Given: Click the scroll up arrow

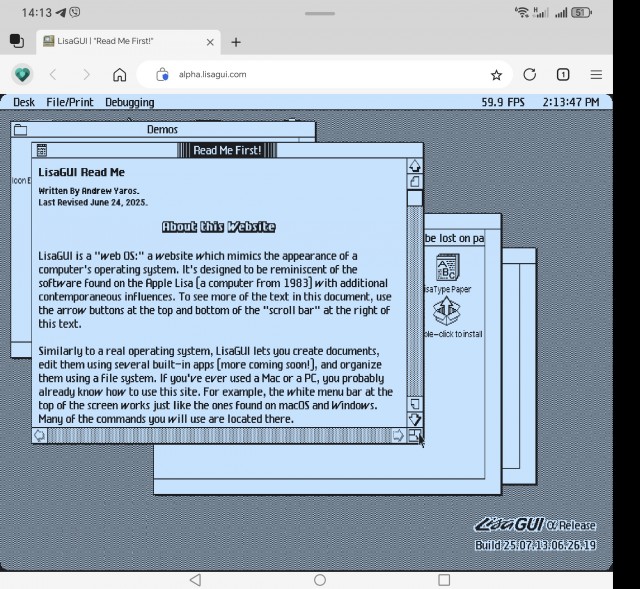Looking at the screenshot, I should [x=415, y=166].
